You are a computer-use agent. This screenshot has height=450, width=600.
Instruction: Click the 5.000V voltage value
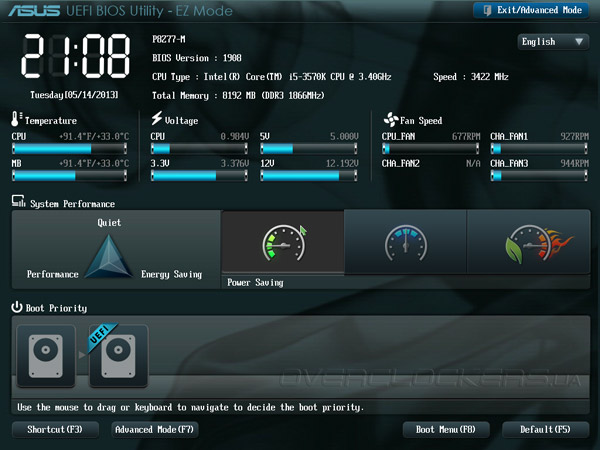pyautogui.click(x=344, y=137)
